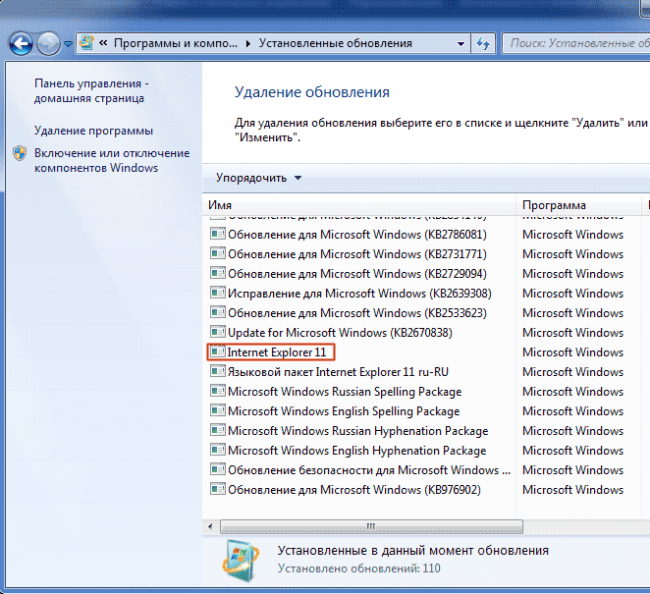Click the double chevron in address bar
This screenshot has width=650, height=594.
[x=104, y=43]
